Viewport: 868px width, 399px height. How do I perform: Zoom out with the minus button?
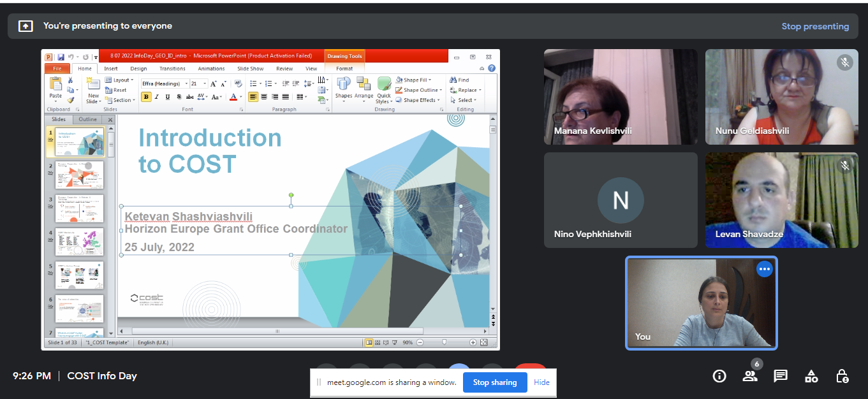click(420, 342)
